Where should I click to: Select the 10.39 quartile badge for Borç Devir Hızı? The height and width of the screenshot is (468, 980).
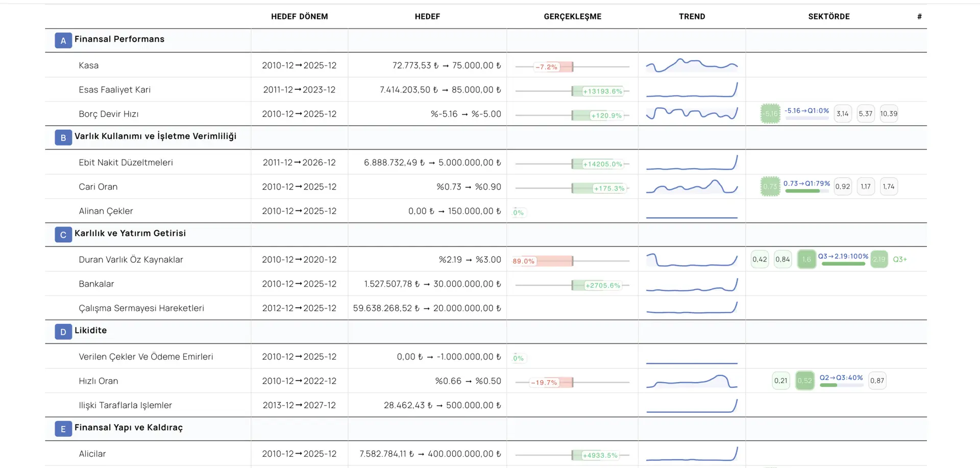click(x=889, y=114)
